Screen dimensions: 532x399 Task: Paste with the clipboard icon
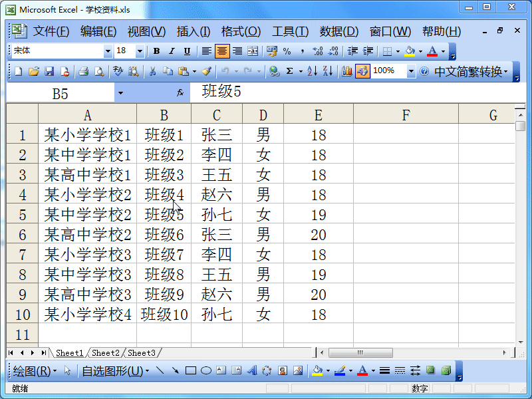click(184, 72)
